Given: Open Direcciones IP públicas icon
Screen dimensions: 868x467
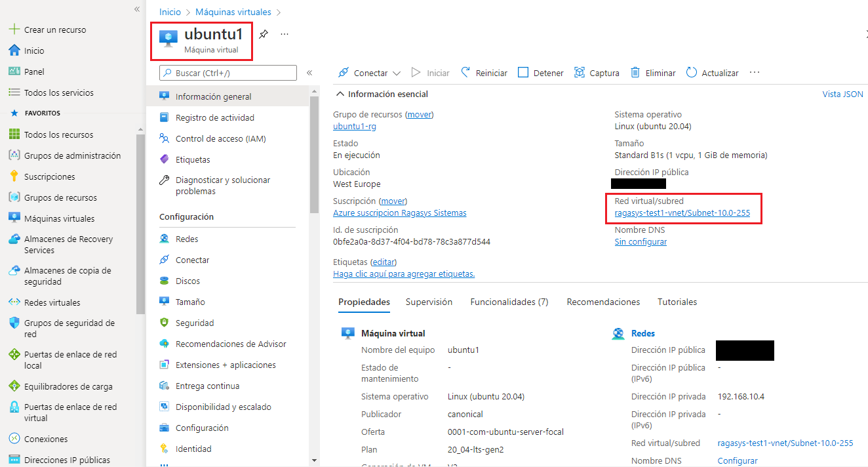Looking at the screenshot, I should click(14, 460).
